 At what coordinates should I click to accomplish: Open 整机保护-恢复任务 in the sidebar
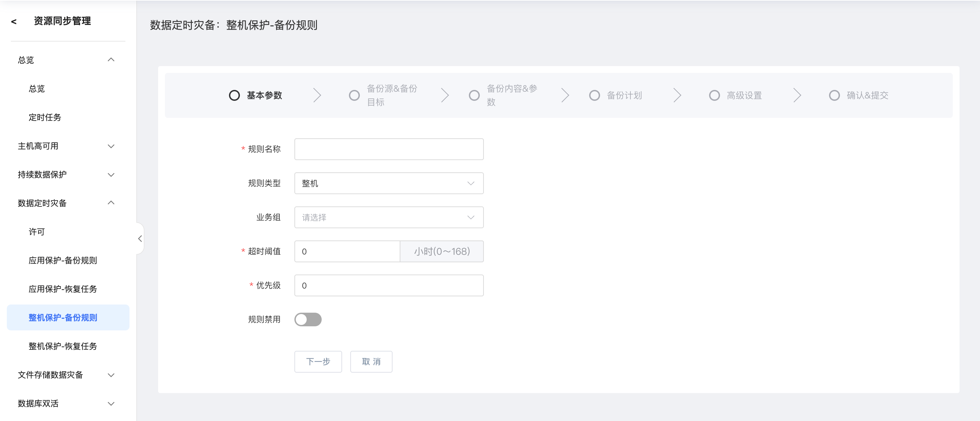[63, 346]
